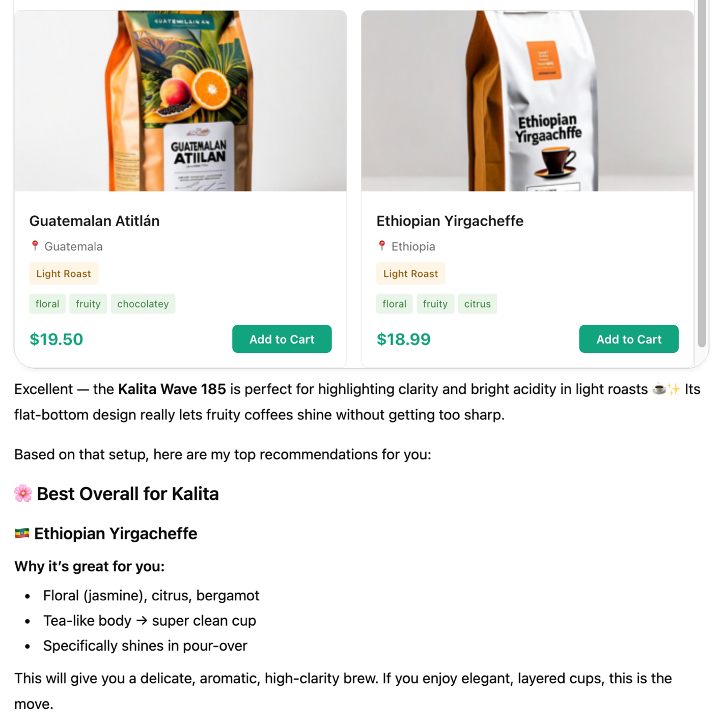The image size is (721, 728).
Task: Click the flower icon beside Best Overall for Kalita
Action: pyautogui.click(x=22, y=493)
